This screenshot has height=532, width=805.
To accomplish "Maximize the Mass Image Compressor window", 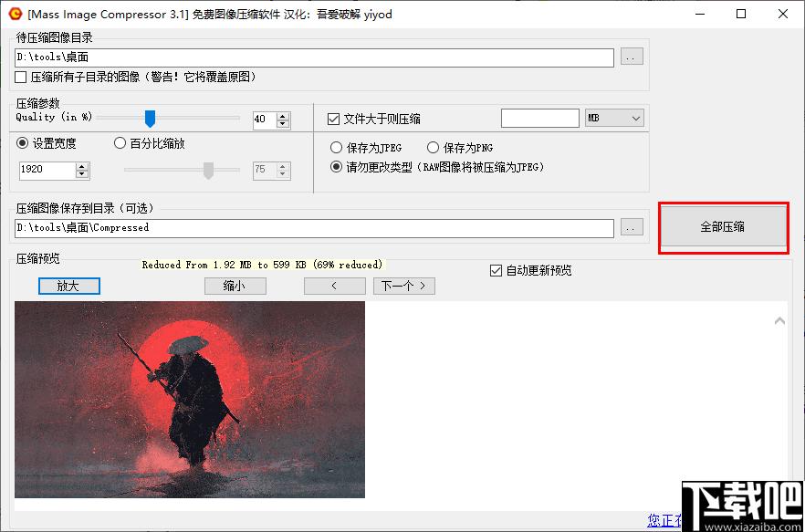I will [x=741, y=14].
